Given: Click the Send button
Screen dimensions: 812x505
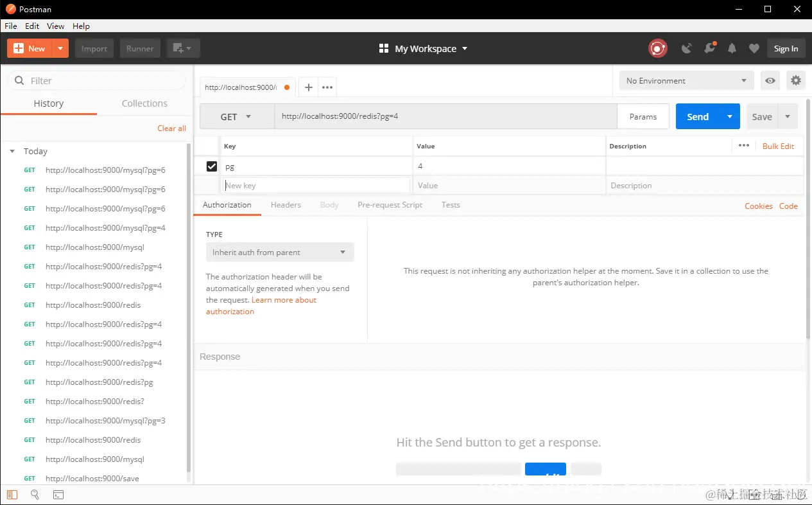Looking at the screenshot, I should [x=698, y=117].
